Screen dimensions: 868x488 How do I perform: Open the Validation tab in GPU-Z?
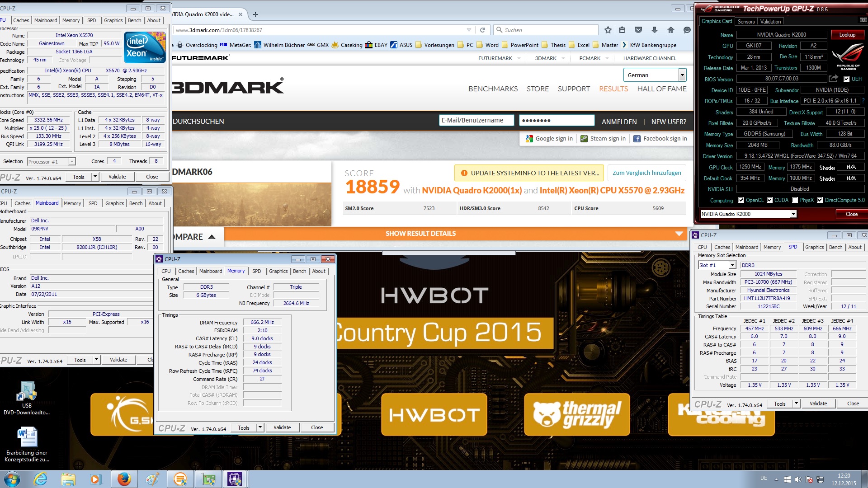pyautogui.click(x=770, y=21)
